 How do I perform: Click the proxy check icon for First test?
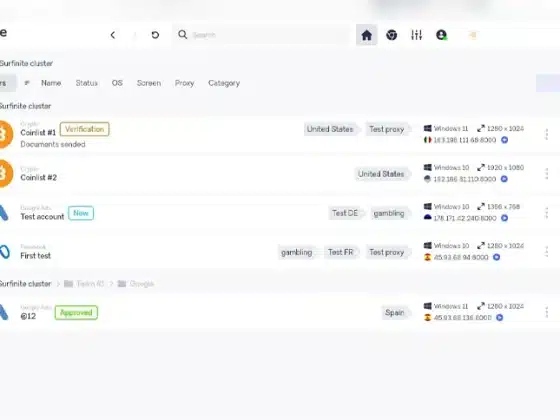[x=496, y=257]
